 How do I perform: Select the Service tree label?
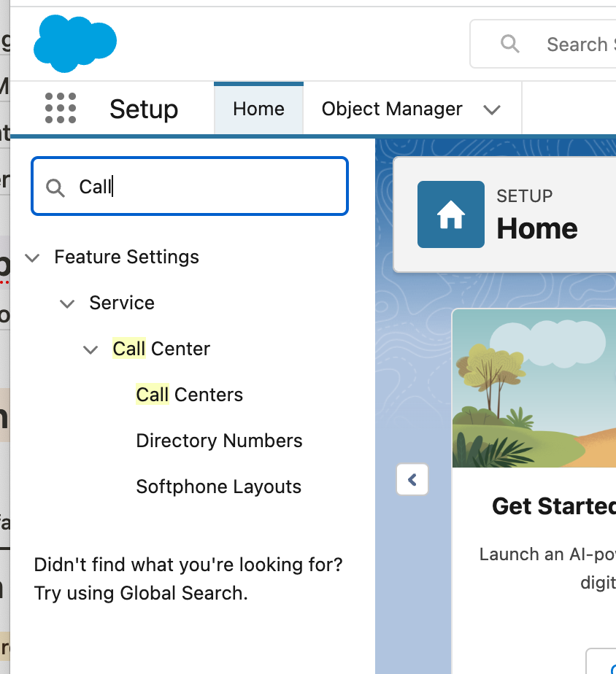(122, 303)
